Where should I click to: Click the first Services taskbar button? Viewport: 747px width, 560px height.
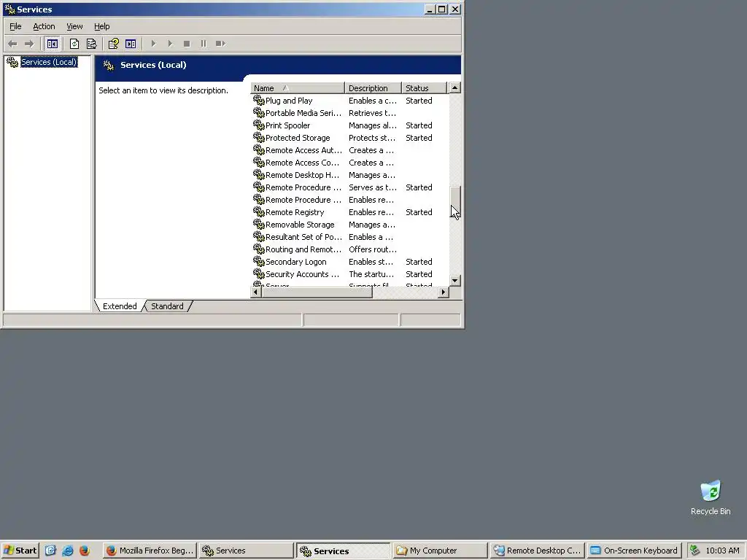click(x=246, y=551)
